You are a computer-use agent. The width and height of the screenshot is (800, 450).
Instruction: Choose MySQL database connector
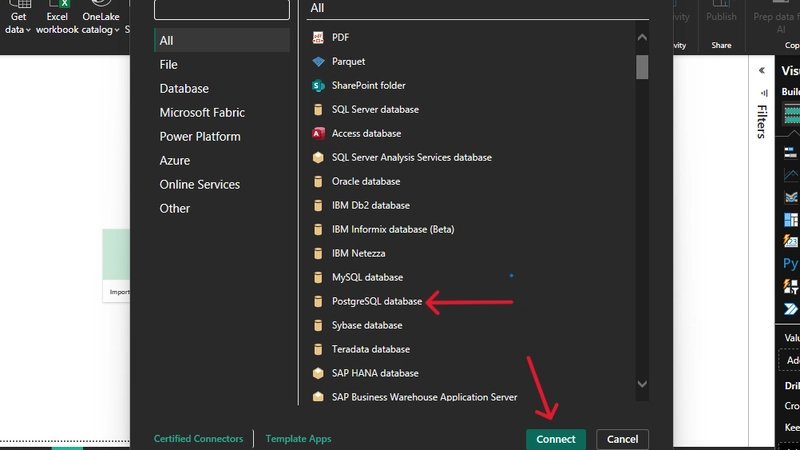tap(367, 277)
